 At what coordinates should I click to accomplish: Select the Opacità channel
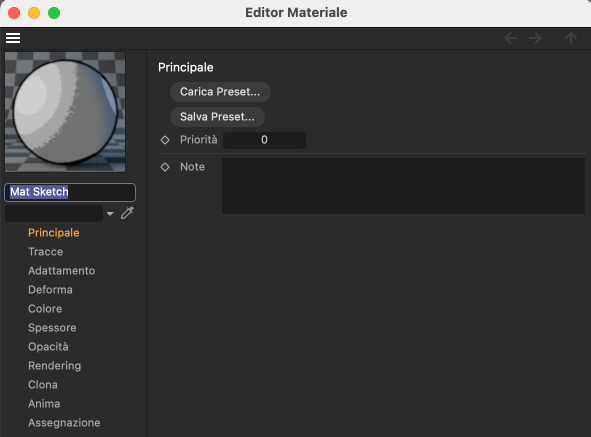(48, 347)
